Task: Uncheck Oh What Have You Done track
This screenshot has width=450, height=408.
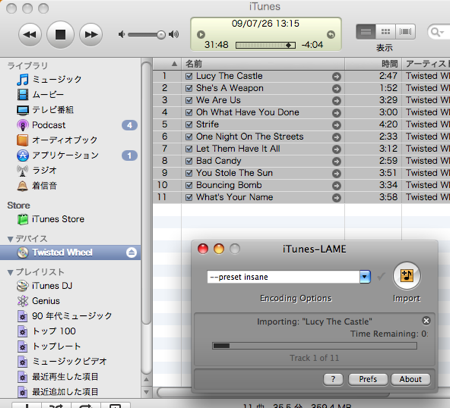Action: pyautogui.click(x=189, y=113)
